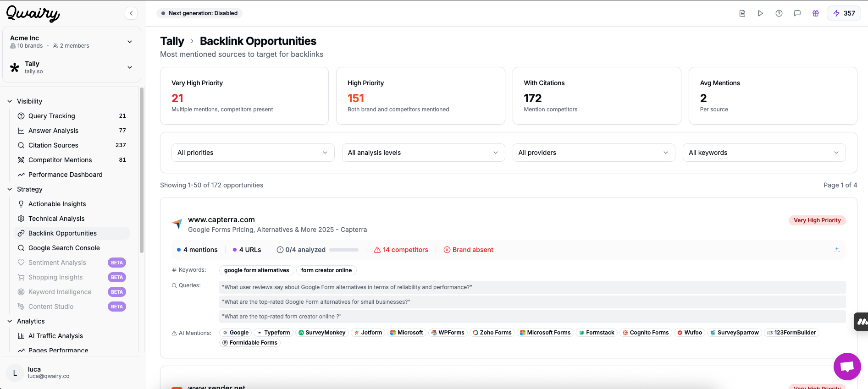Click the Qwairy logo
This screenshot has height=389, width=868.
33,13
